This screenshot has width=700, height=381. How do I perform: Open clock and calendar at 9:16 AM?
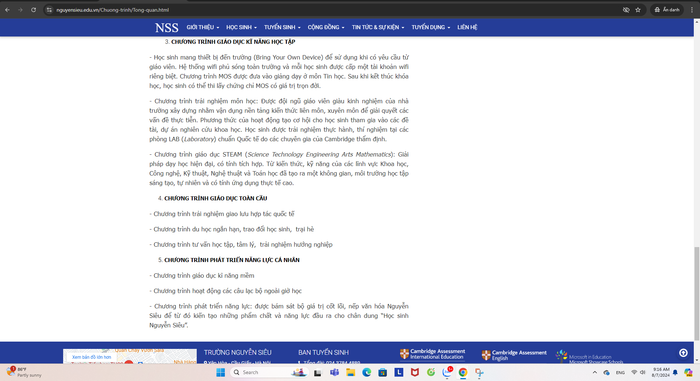point(661,373)
